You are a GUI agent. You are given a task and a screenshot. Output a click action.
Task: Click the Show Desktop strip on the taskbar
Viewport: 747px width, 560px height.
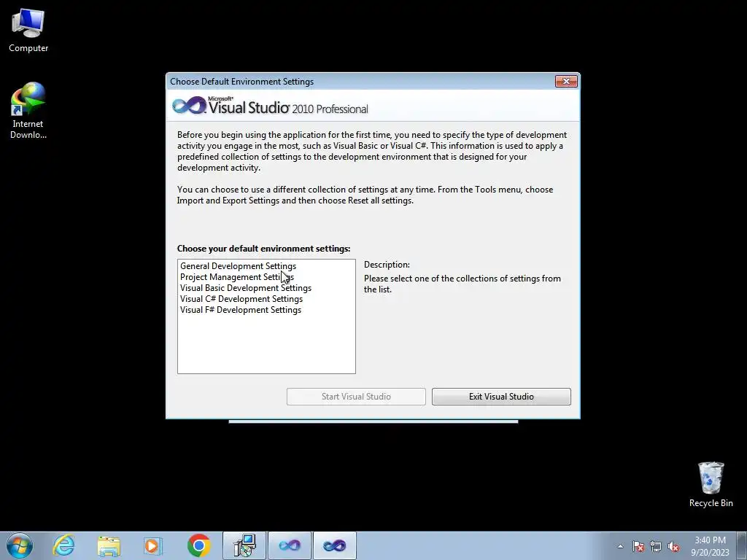click(x=742, y=545)
